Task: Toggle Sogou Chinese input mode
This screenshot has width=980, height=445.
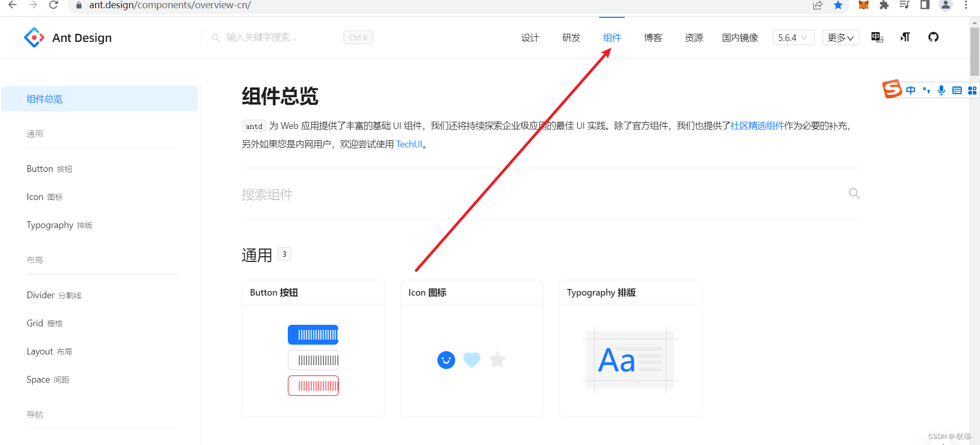Action: click(x=911, y=91)
